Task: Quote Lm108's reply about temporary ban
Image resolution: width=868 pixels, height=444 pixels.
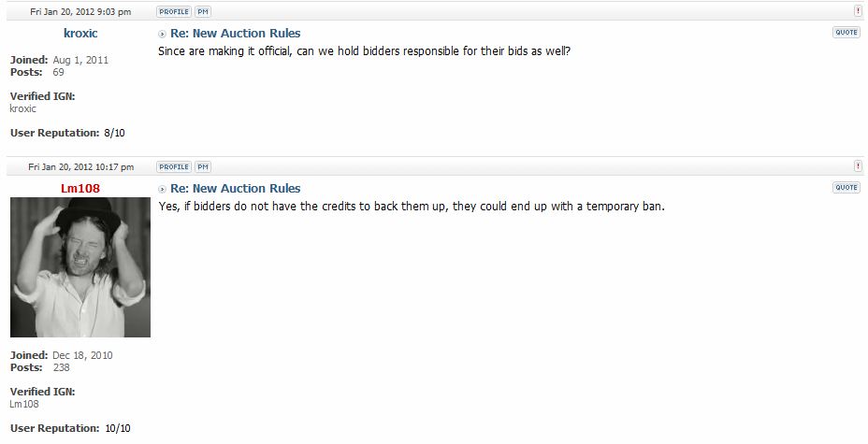Action: (x=846, y=188)
